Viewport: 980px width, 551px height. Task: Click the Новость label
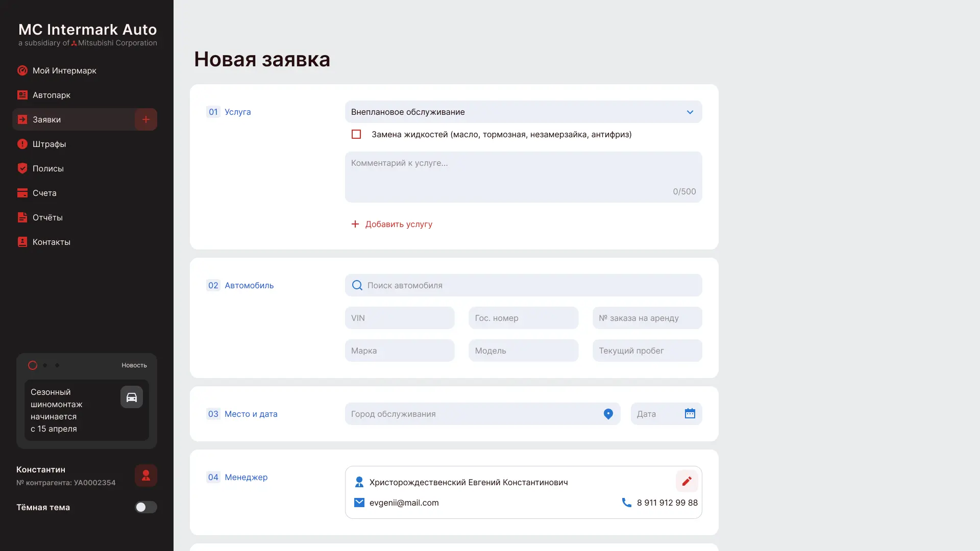point(134,365)
